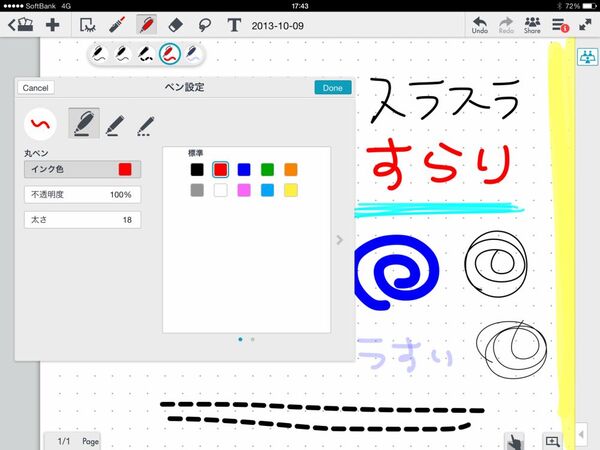Pick the black color swatch
This screenshot has height=450, width=600.
pyautogui.click(x=197, y=169)
